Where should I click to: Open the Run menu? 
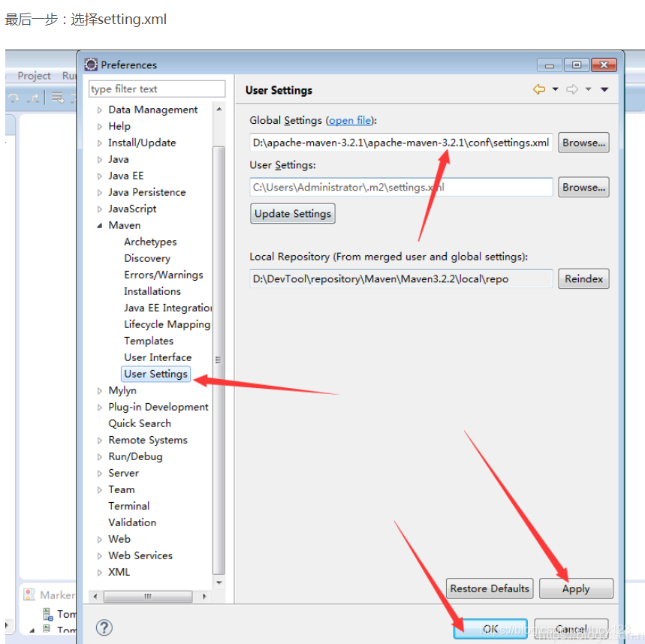click(71, 75)
